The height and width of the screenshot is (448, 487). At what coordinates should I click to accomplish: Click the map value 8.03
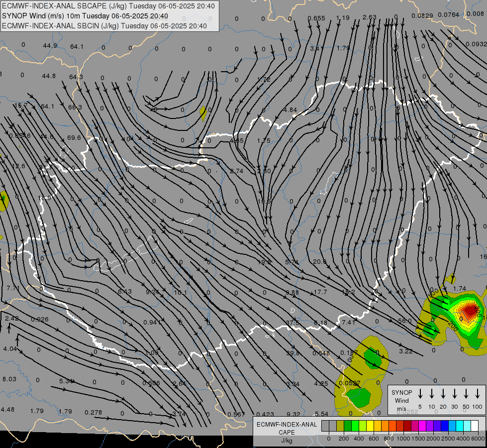coord(9,379)
